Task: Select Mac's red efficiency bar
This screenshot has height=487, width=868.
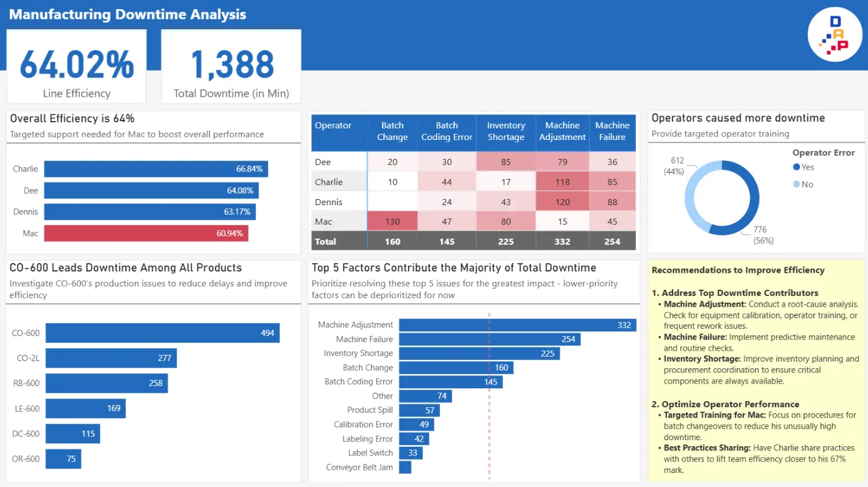Action: (146, 233)
